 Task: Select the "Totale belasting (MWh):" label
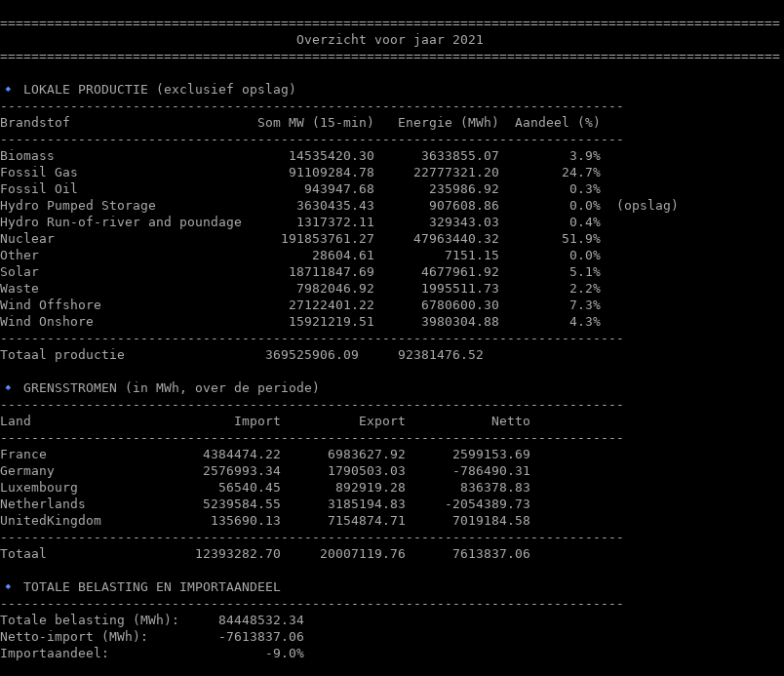pos(89,620)
